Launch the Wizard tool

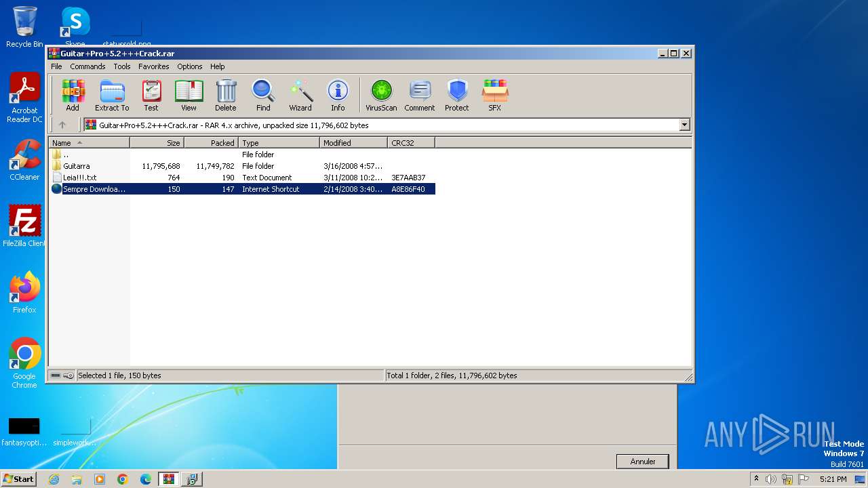(300, 95)
